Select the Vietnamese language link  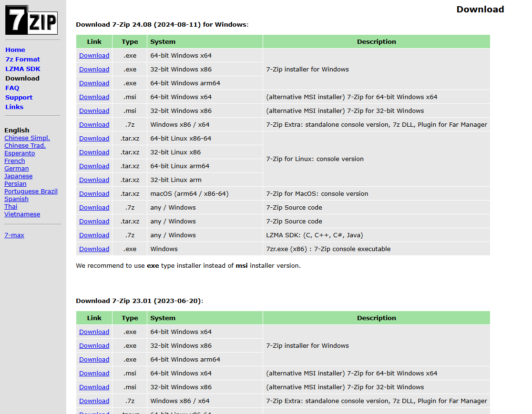[x=22, y=214]
